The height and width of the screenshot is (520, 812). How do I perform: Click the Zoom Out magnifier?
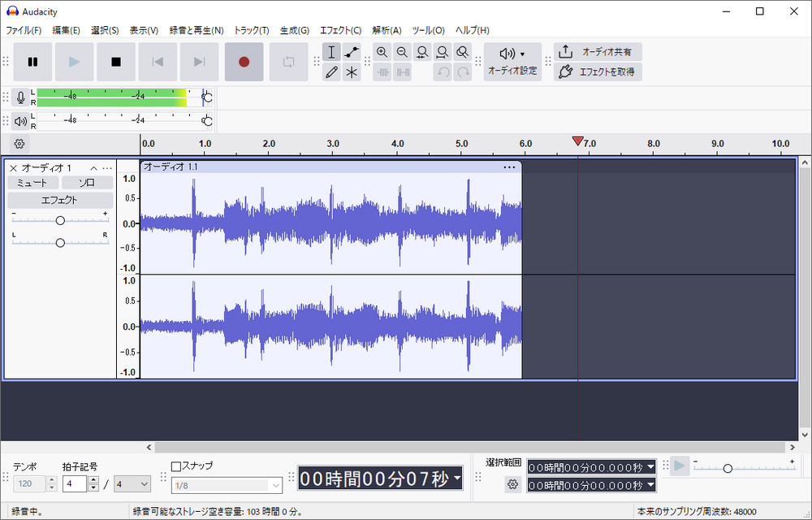pos(402,52)
